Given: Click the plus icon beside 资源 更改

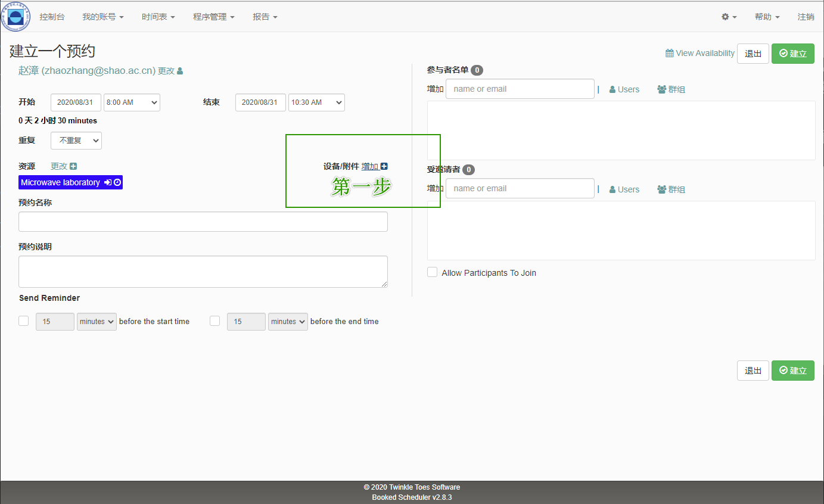Looking at the screenshot, I should click(x=73, y=166).
